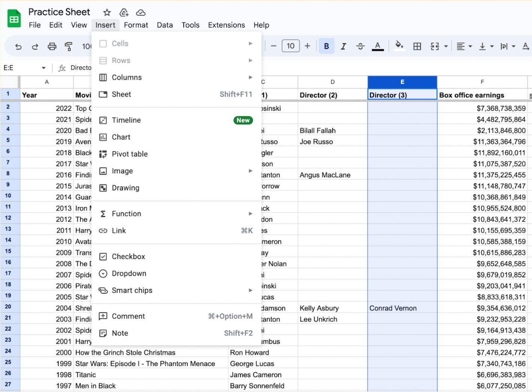
Task: Expand the vertical align dropdown arrow
Action: click(492, 46)
